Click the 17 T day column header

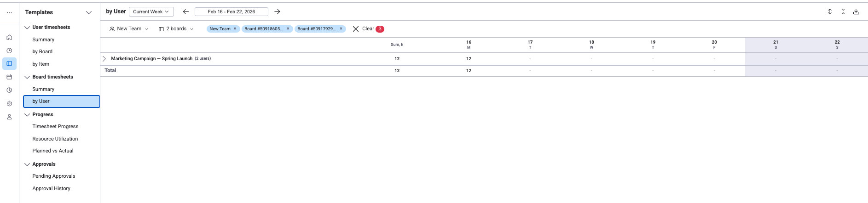[530, 45]
